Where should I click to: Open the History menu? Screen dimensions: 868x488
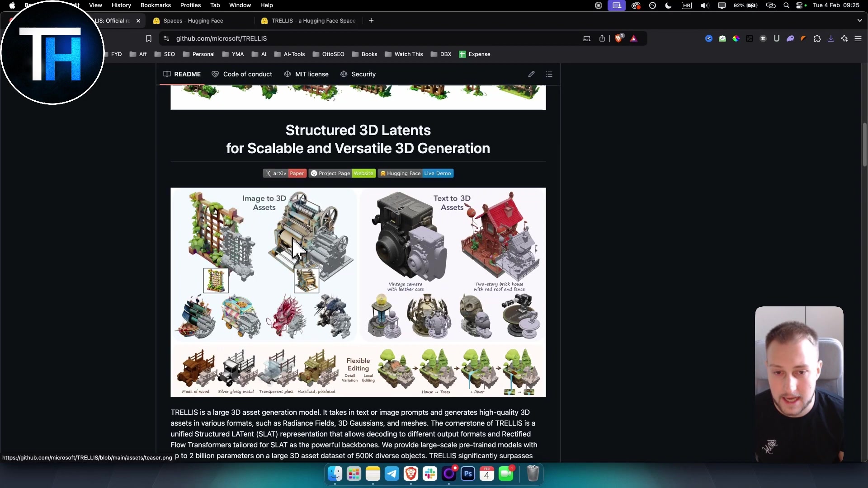point(121,5)
